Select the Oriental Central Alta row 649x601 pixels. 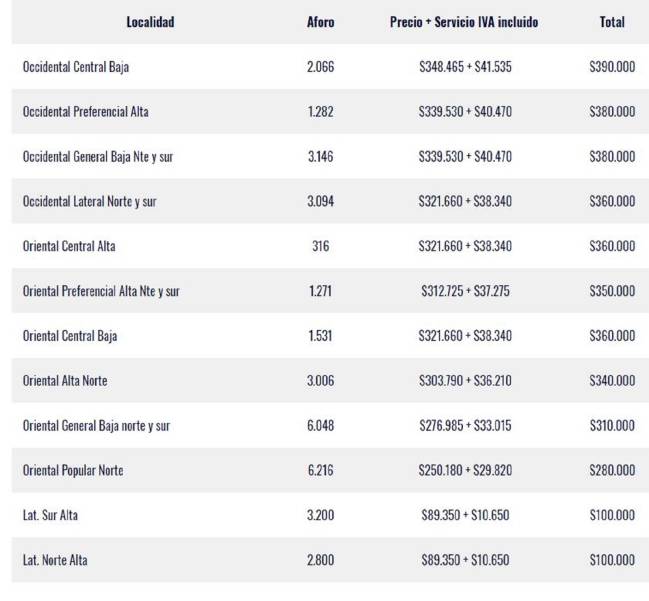[x=330, y=246]
